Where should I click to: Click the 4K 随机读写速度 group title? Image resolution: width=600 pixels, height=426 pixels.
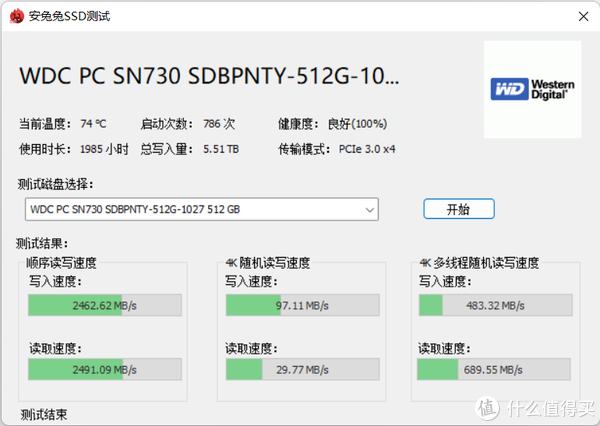tap(267, 263)
